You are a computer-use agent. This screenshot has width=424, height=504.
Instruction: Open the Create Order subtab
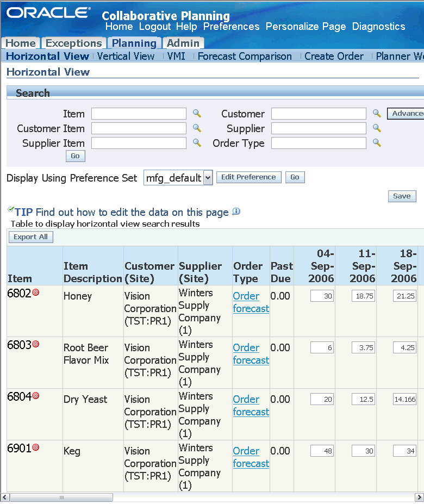pyautogui.click(x=334, y=56)
